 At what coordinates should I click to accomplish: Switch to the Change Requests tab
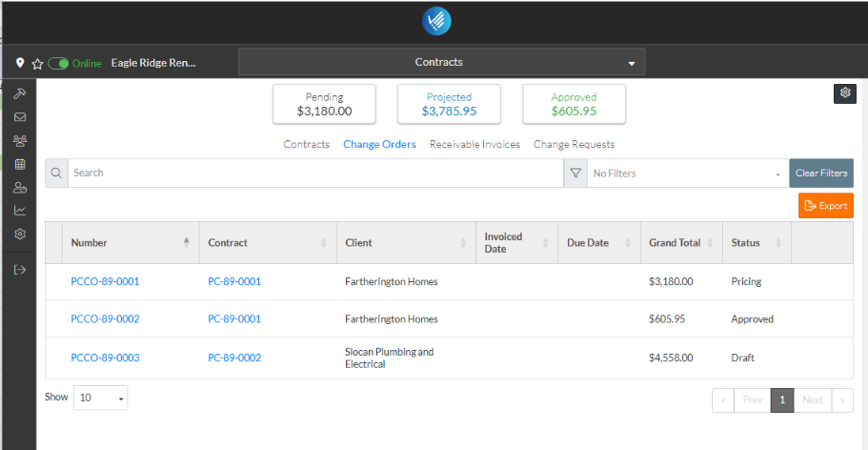tap(574, 145)
